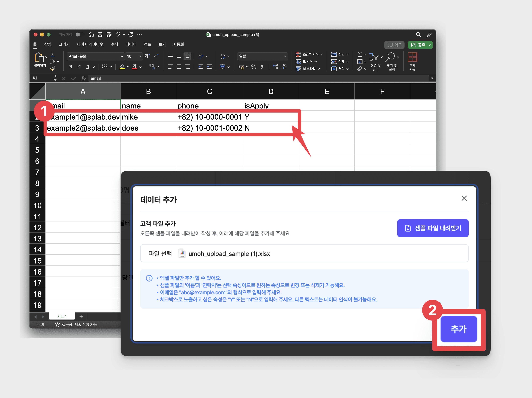This screenshot has width=532, height=398.
Task: Click the Home icon in title bar
Action: click(x=91, y=35)
